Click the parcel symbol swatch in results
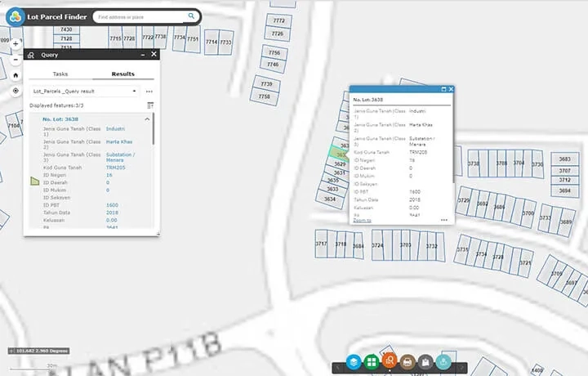 coord(34,181)
